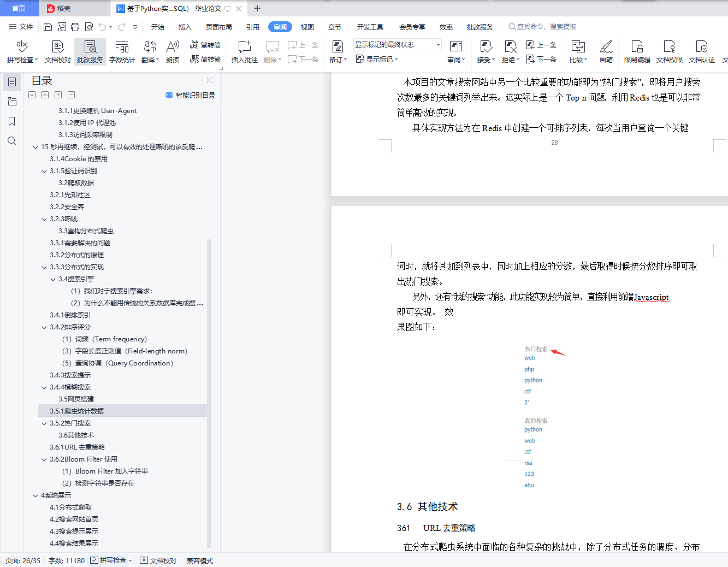This screenshot has height=567, width=728.
Task: Click the 字数: 11180 status entry
Action: point(67,560)
